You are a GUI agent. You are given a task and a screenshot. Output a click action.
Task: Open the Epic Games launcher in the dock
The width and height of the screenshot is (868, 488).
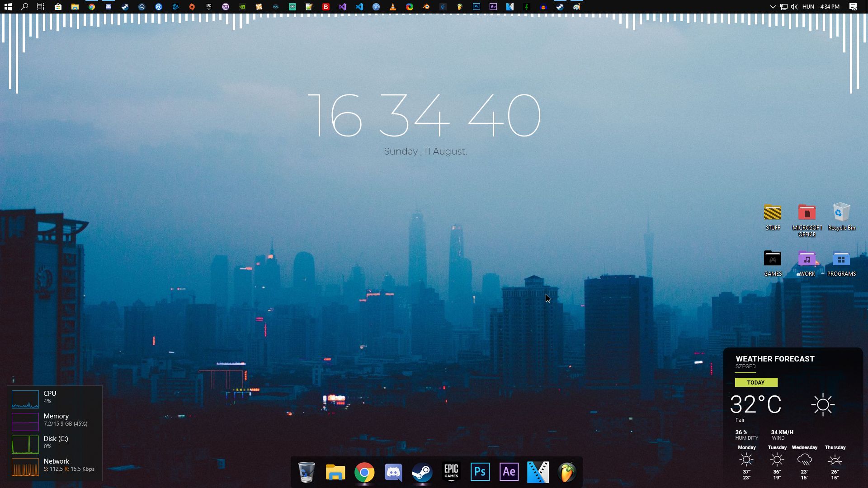coord(452,472)
